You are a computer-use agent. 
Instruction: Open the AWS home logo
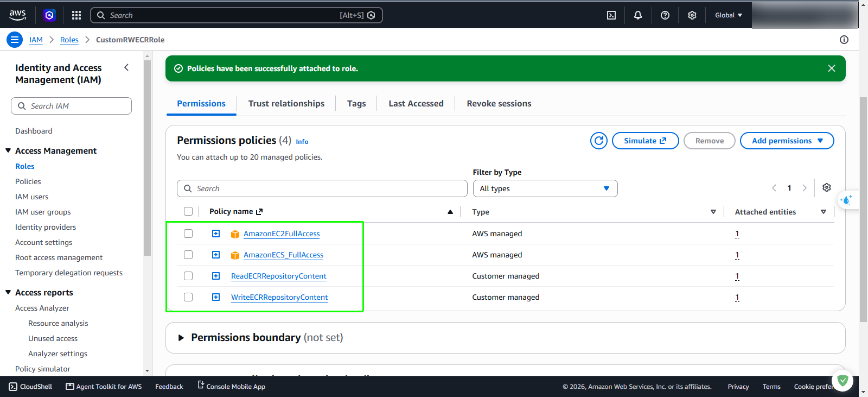(x=18, y=15)
